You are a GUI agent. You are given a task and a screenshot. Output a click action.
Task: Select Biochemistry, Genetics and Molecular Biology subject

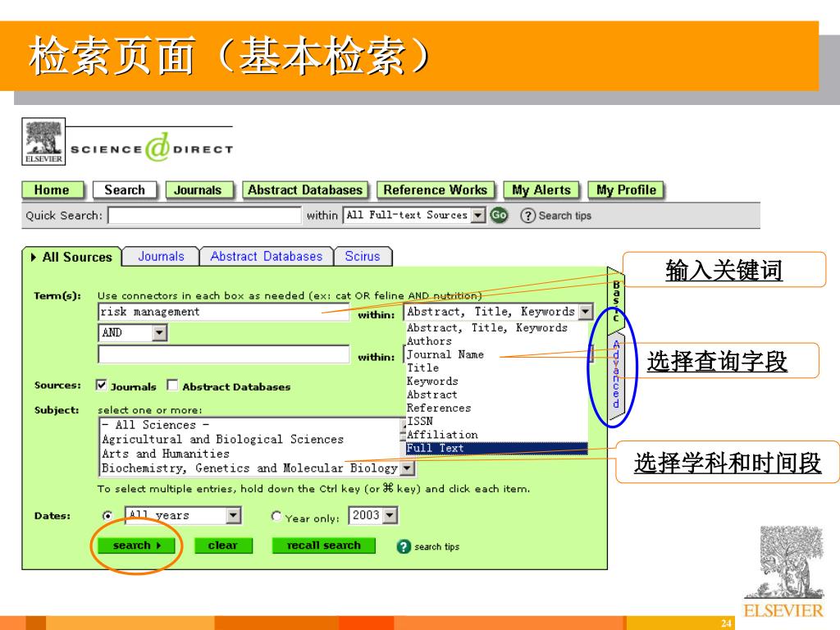[250, 468]
